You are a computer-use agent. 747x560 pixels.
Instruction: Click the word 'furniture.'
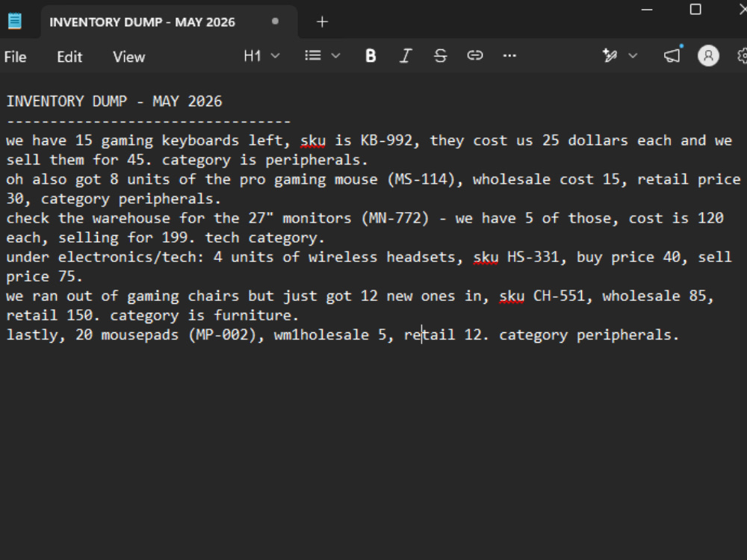point(256,315)
